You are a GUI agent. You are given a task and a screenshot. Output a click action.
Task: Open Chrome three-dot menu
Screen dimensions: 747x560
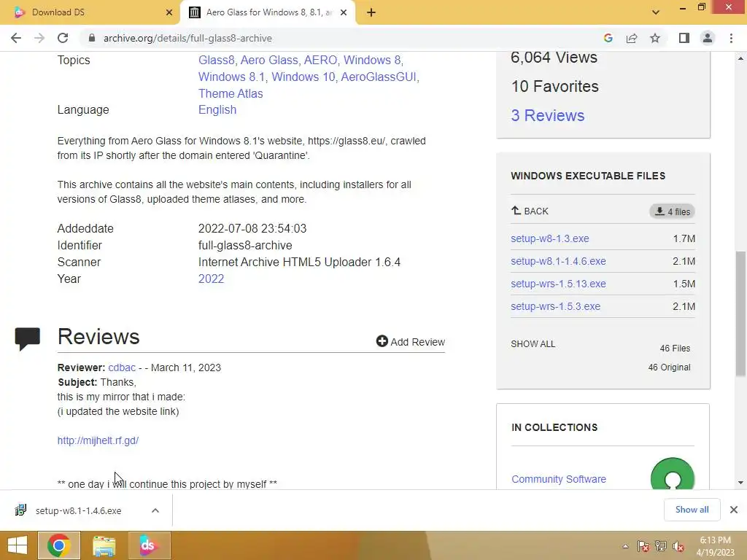tap(731, 38)
